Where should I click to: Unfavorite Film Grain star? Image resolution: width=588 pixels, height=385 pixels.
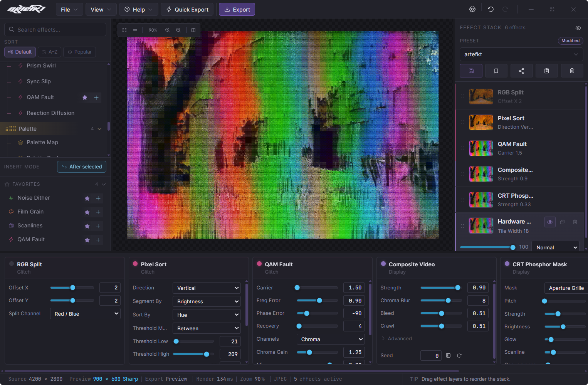pyautogui.click(x=87, y=212)
